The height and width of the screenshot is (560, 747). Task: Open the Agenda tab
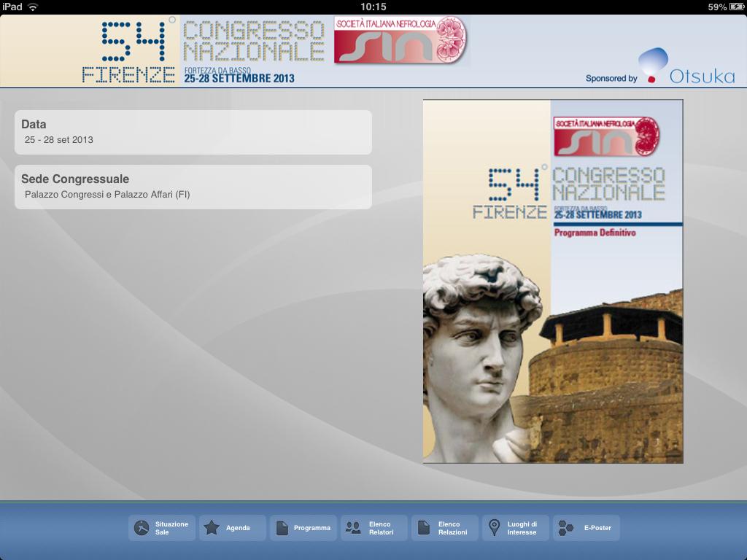click(x=233, y=528)
